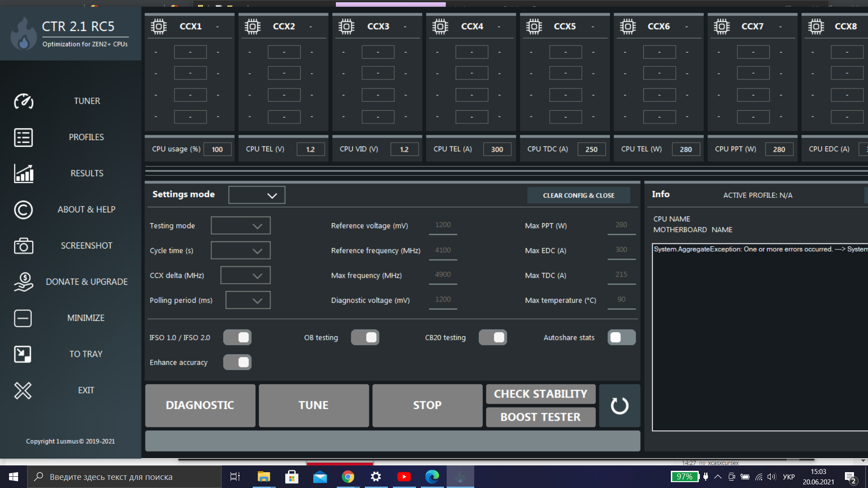
Task: Enable the Autoshare stats switch
Action: [x=622, y=338]
